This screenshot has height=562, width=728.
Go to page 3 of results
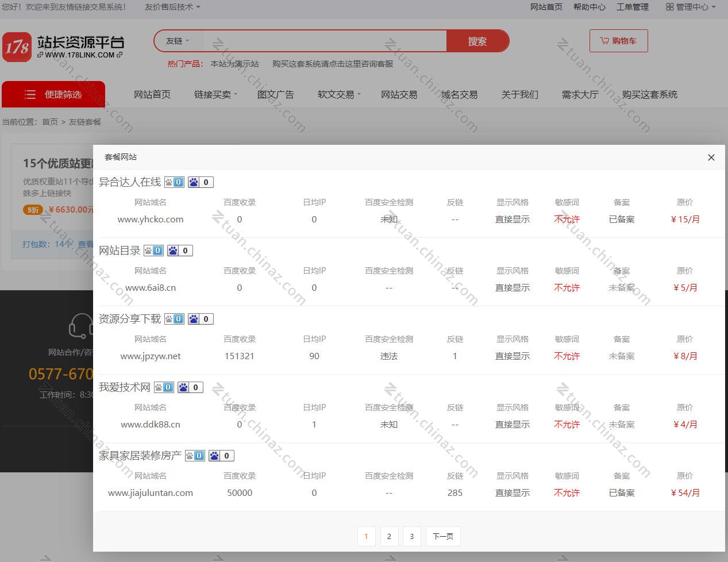(x=412, y=536)
